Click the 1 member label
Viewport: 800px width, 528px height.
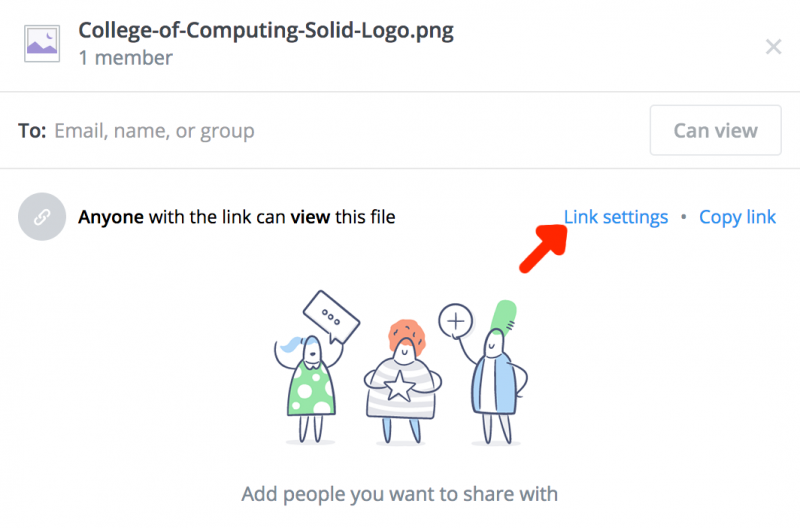click(125, 58)
